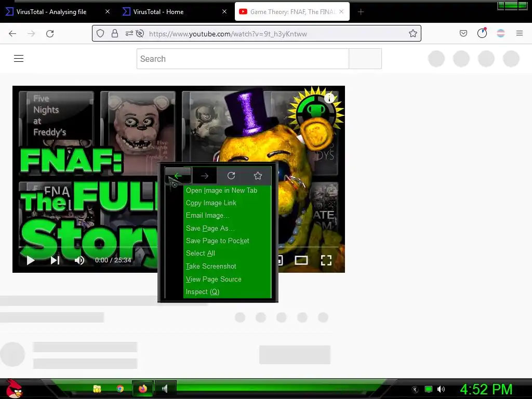Click the Firefox taskbar icon
This screenshot has height=399, width=532.
tap(143, 389)
